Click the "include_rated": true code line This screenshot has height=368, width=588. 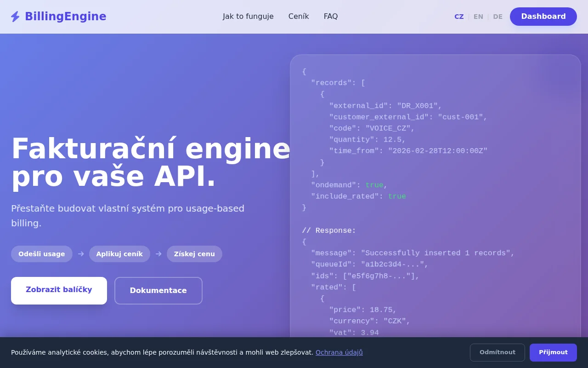(x=358, y=196)
